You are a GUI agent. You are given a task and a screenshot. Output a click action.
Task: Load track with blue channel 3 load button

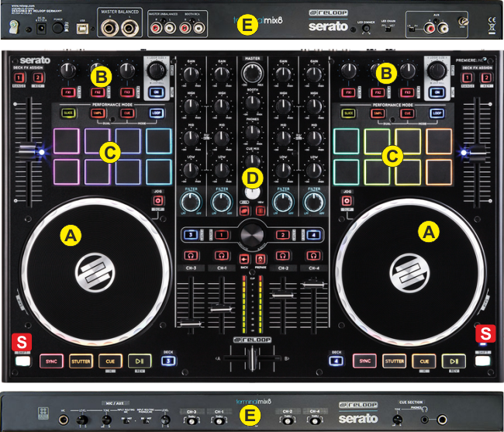click(191, 235)
